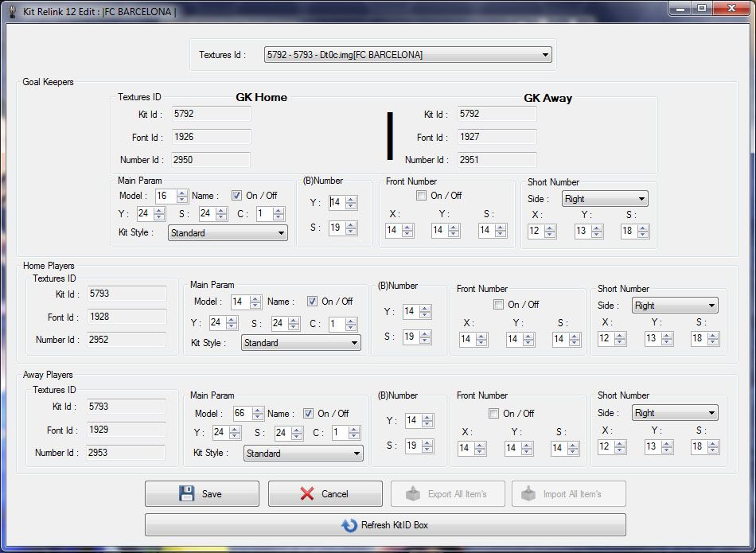Viewport: 756px width, 553px height.
Task: Click the Refresh KitID Box button
Action: tap(385, 525)
